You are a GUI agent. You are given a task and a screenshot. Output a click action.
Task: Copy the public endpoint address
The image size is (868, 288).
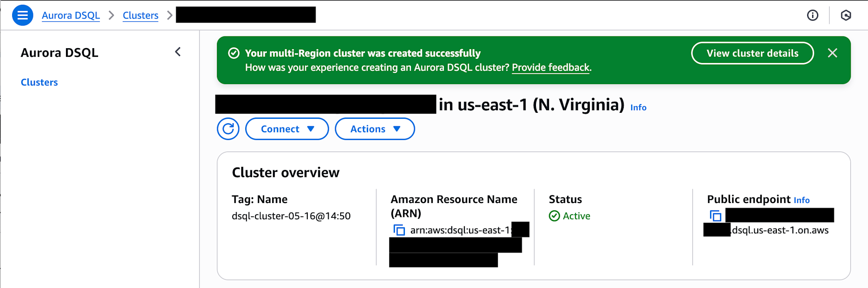pyautogui.click(x=715, y=216)
